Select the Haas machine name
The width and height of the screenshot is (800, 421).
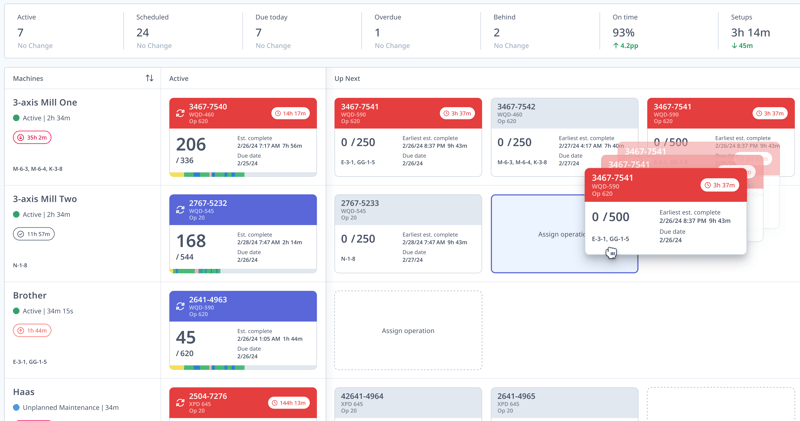[23, 391]
